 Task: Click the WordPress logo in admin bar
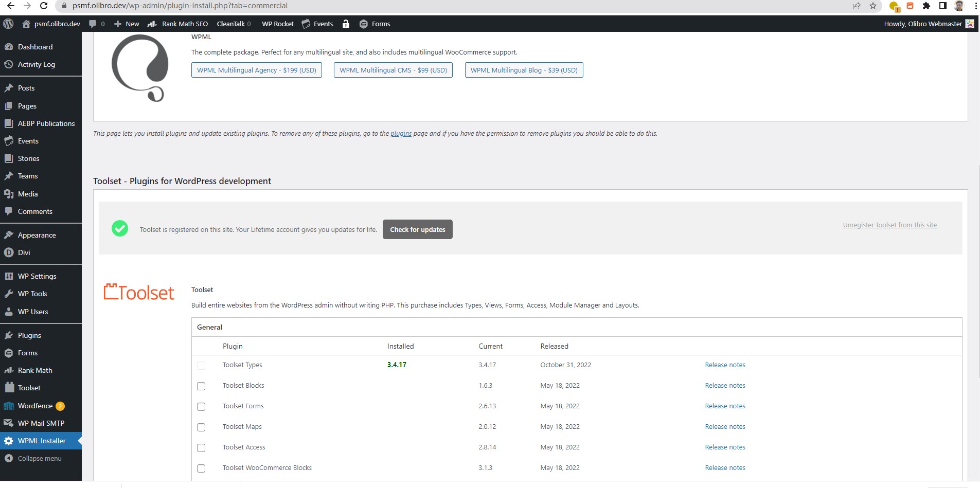[x=8, y=24]
